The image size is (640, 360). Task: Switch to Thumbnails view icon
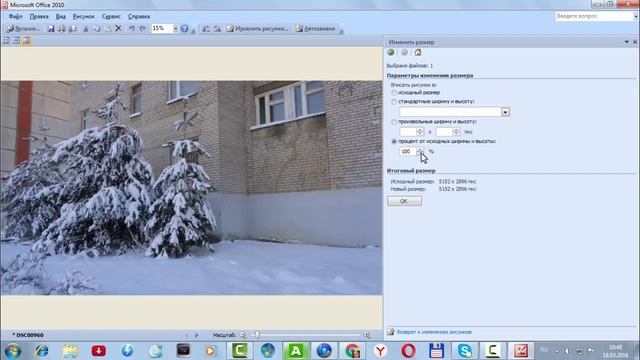[x=6, y=40]
